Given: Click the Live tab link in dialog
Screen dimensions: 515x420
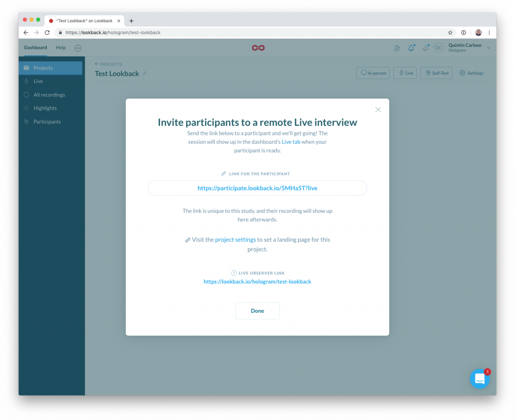Looking at the screenshot, I should click(x=291, y=142).
